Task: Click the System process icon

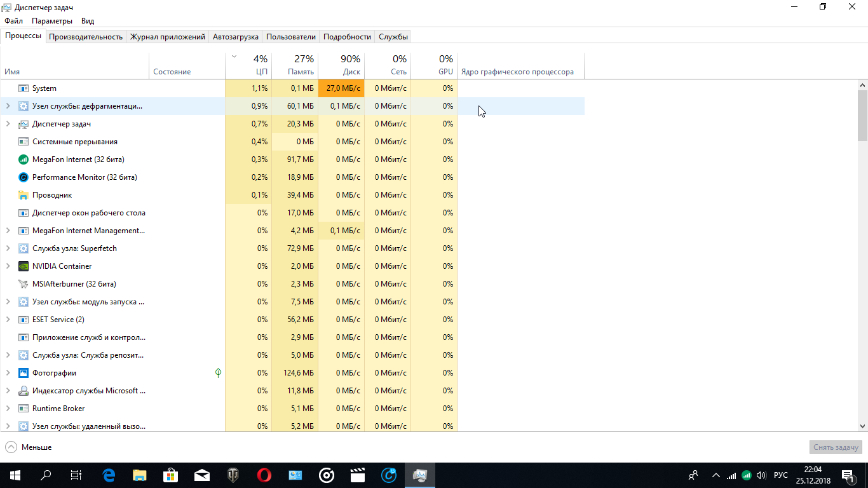Action: point(24,88)
